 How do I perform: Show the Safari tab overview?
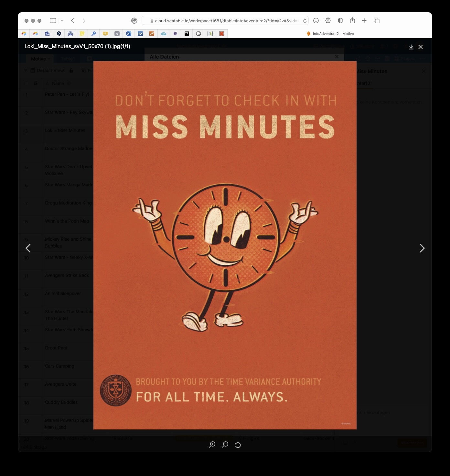click(377, 20)
